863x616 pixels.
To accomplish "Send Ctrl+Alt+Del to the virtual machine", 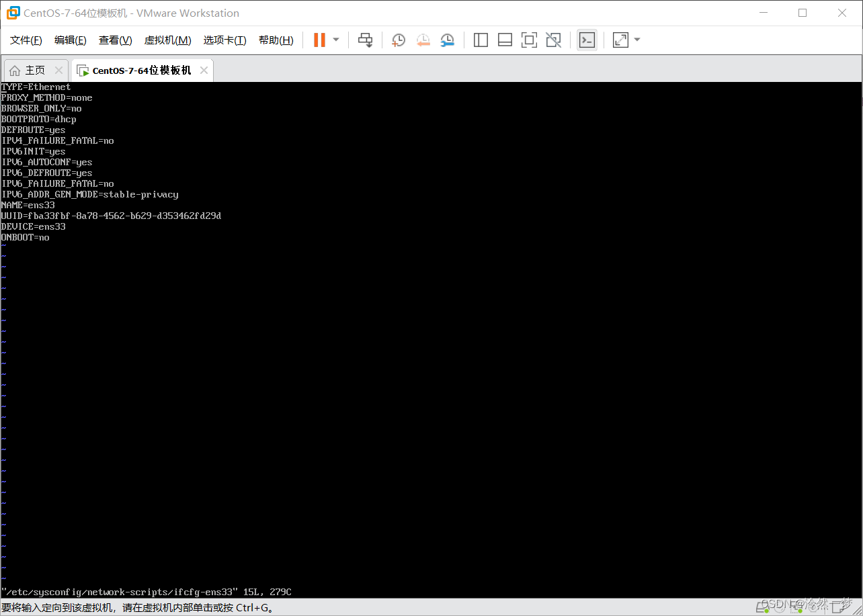I will point(365,40).
